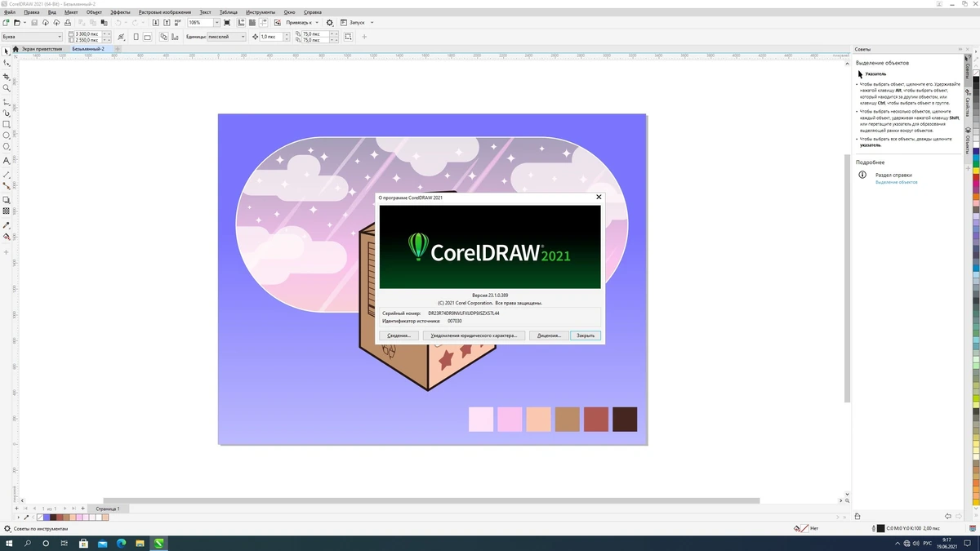Click the Publish to PDF icon
Screen dimensions: 980x551
pyautogui.click(x=178, y=22)
